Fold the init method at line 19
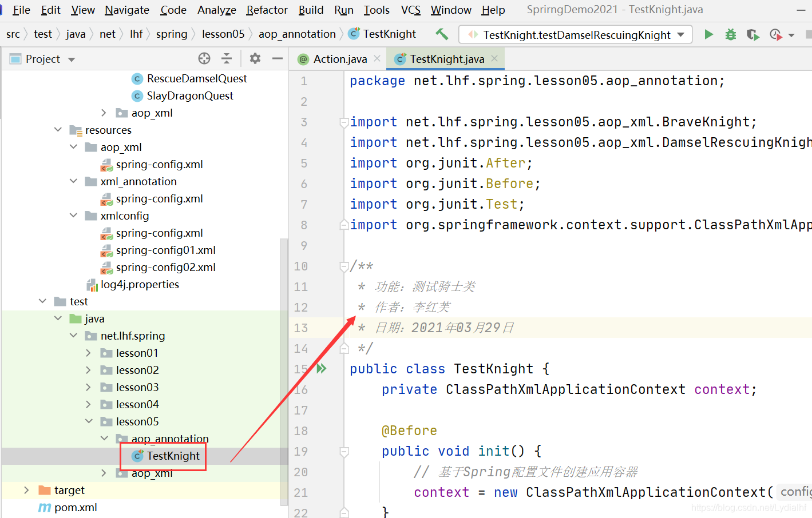 (344, 451)
